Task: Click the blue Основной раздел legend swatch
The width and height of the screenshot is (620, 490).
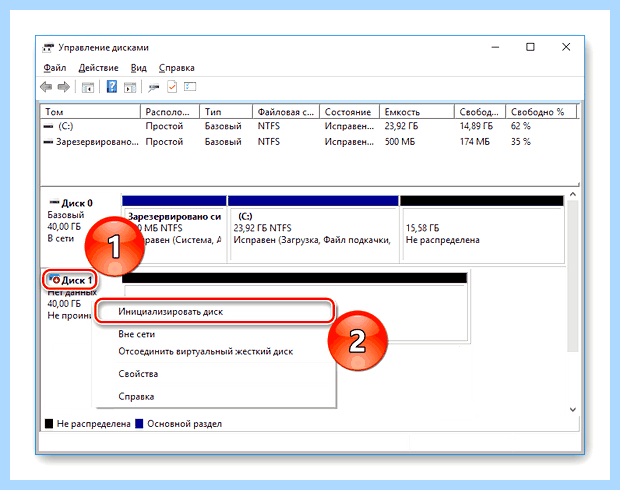Action: (139, 424)
